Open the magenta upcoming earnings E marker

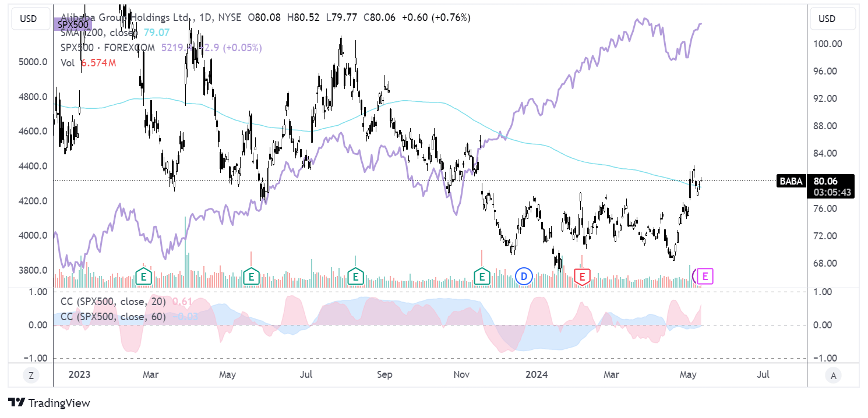[705, 276]
